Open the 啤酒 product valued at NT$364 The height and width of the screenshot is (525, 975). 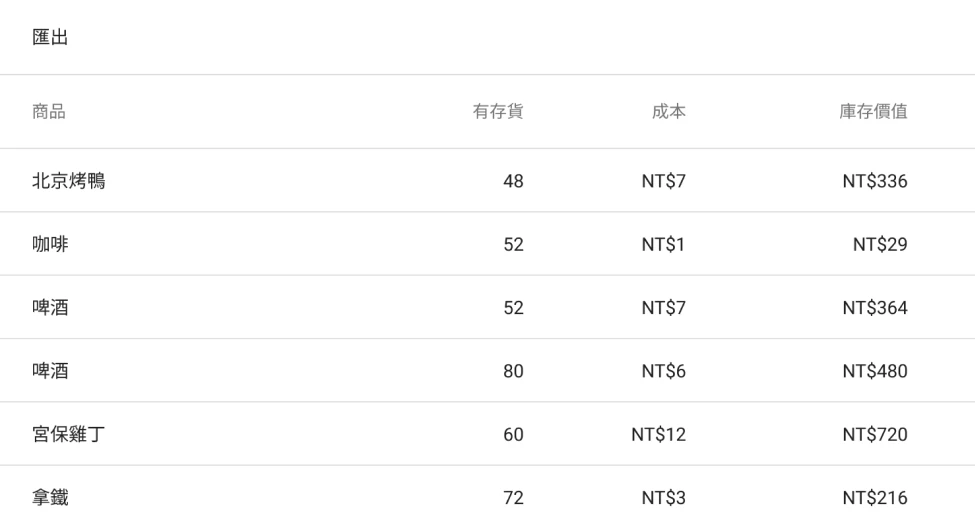pos(50,307)
